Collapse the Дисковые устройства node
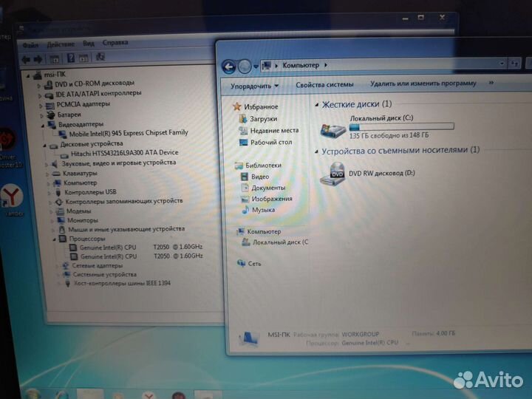Image resolution: width=532 pixels, height=399 pixels. 44,146
